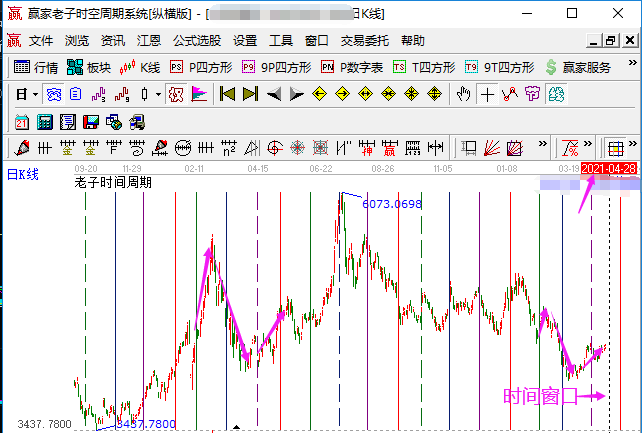Image resolution: width=642 pixels, height=433 pixels.
Task: Select the compass rose tool
Action: (298, 148)
